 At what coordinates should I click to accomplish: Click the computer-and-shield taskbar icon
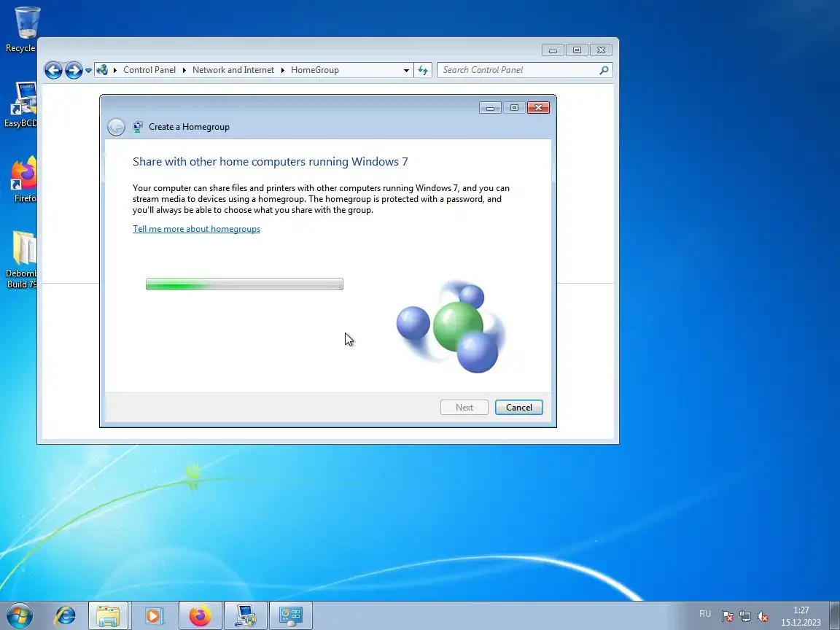tap(245, 616)
